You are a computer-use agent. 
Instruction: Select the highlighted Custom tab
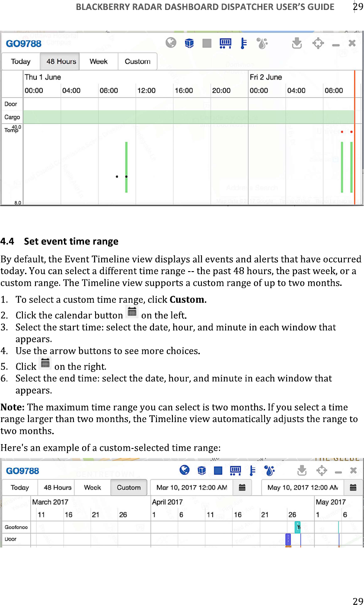click(129, 487)
